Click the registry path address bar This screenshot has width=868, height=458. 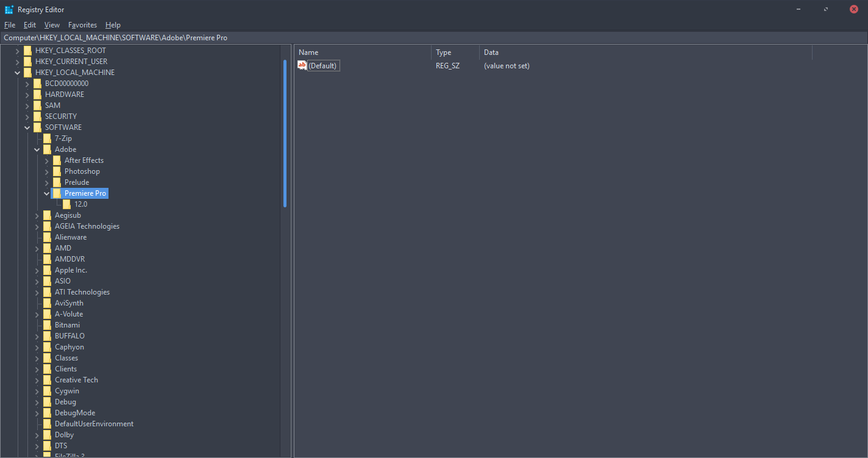click(427, 38)
